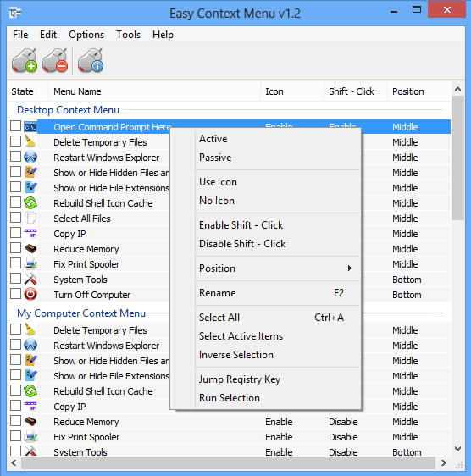
Task: Check the My Computer Fix Print Spooler checkbox
Action: click(15, 435)
